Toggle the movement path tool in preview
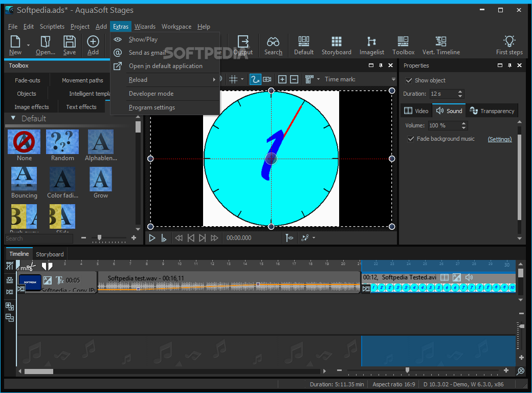The height and width of the screenshot is (393, 532). 255,79
